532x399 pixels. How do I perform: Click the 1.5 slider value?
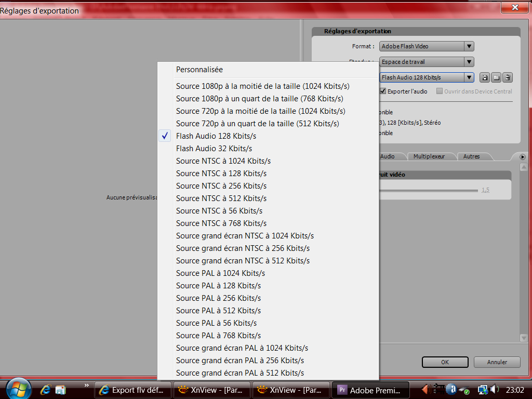486,190
